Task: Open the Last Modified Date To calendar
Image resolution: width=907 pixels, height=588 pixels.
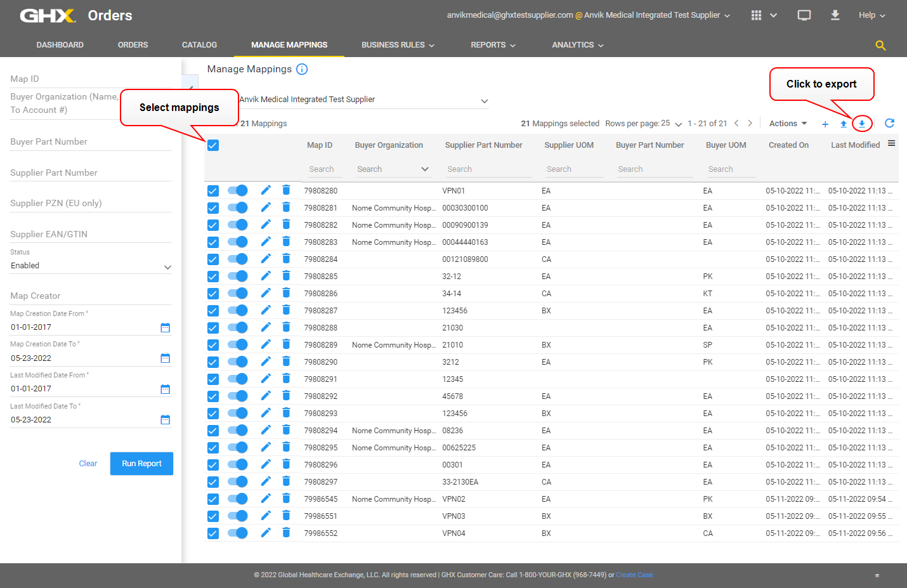Action: point(166,420)
